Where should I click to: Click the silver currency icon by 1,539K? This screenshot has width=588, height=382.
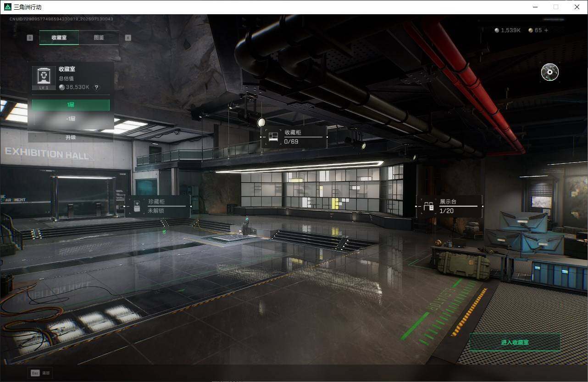coord(497,30)
